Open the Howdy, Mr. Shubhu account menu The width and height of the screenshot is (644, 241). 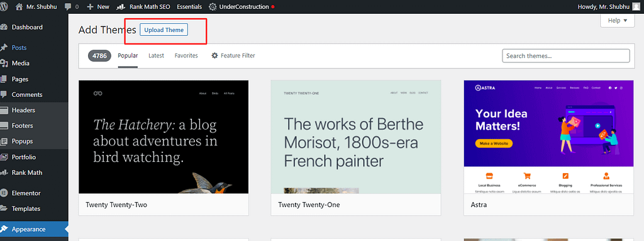pyautogui.click(x=609, y=7)
